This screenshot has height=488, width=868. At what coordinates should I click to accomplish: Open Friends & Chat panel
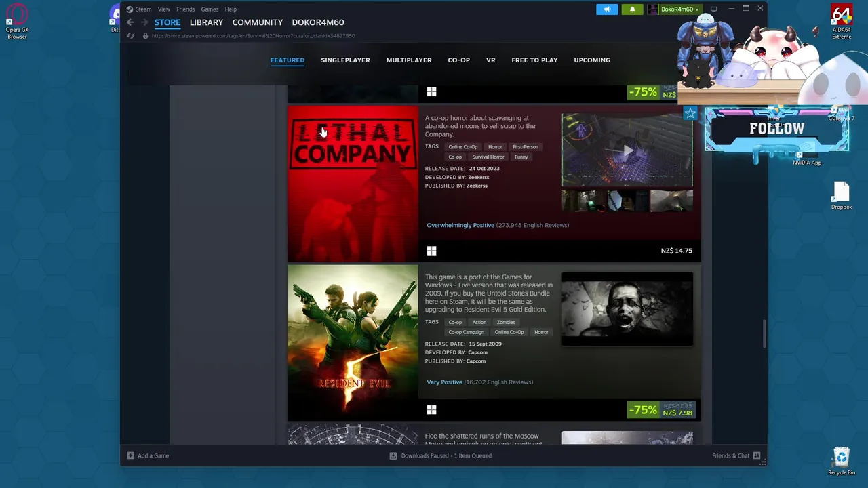click(x=736, y=455)
